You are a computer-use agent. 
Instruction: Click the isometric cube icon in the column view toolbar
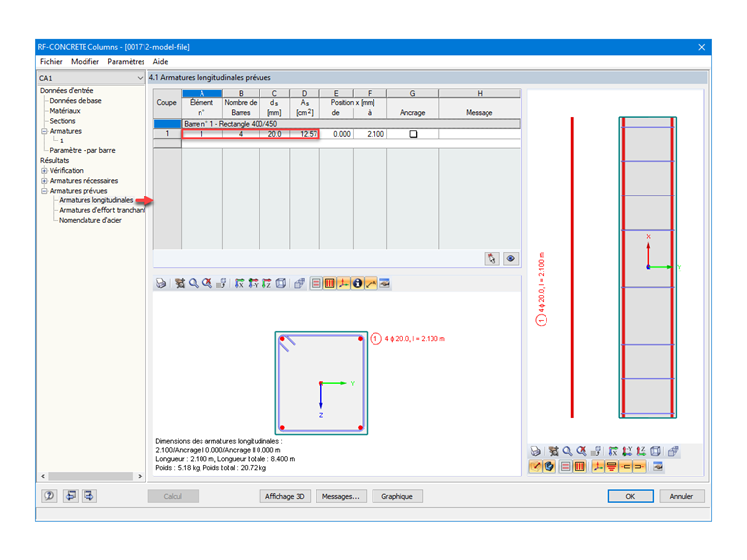click(655, 451)
